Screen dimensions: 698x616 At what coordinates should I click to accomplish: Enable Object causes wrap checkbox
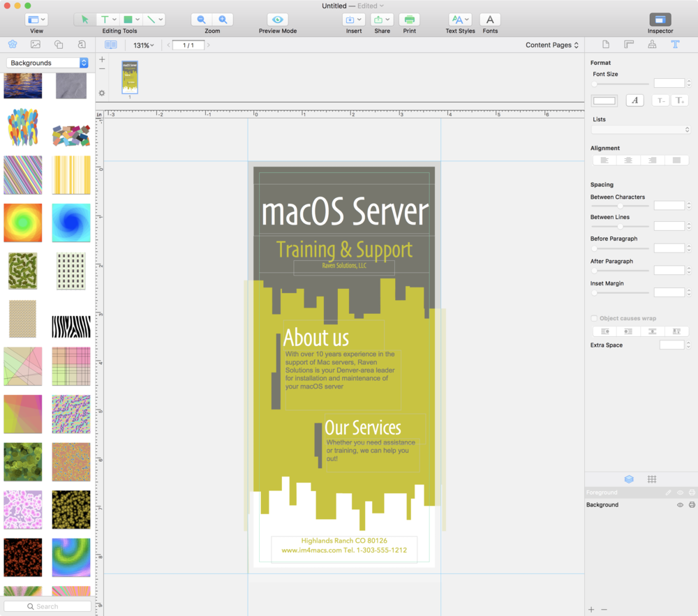click(x=594, y=318)
